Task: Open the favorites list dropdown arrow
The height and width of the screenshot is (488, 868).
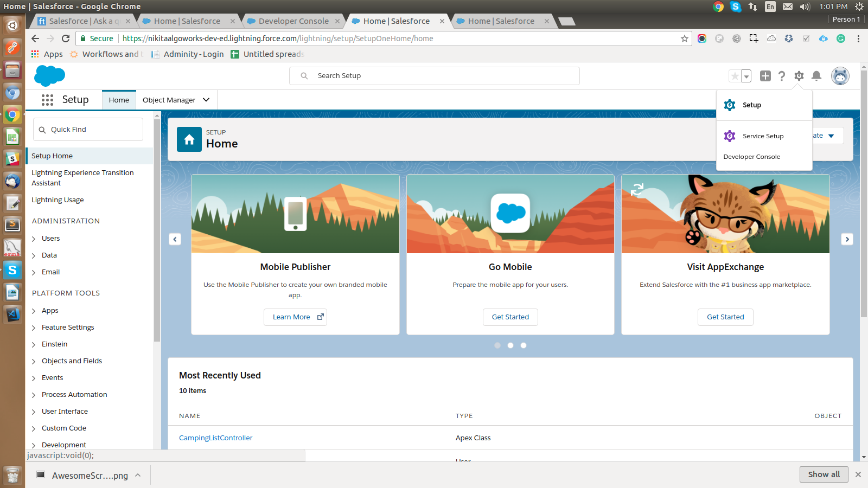Action: click(746, 76)
